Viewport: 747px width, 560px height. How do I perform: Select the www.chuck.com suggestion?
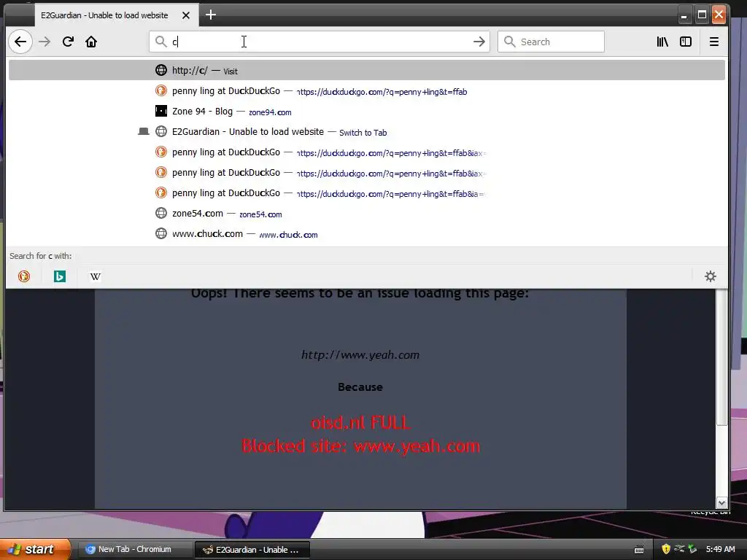(367, 234)
